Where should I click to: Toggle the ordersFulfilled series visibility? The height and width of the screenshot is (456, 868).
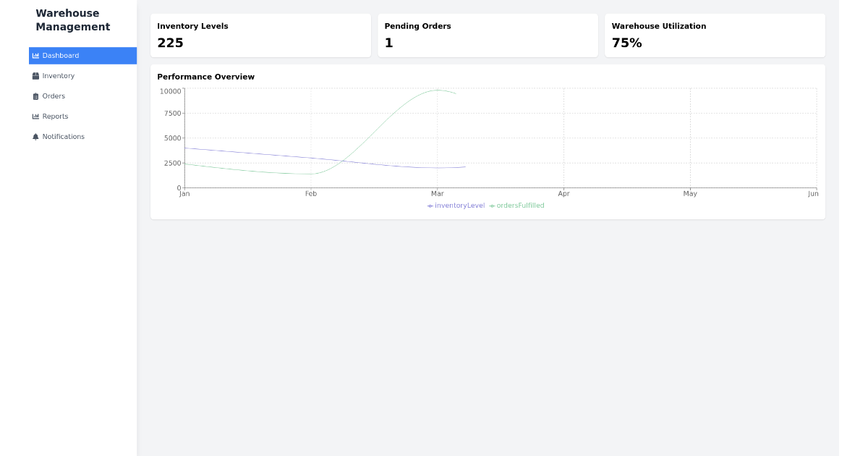[516, 206]
